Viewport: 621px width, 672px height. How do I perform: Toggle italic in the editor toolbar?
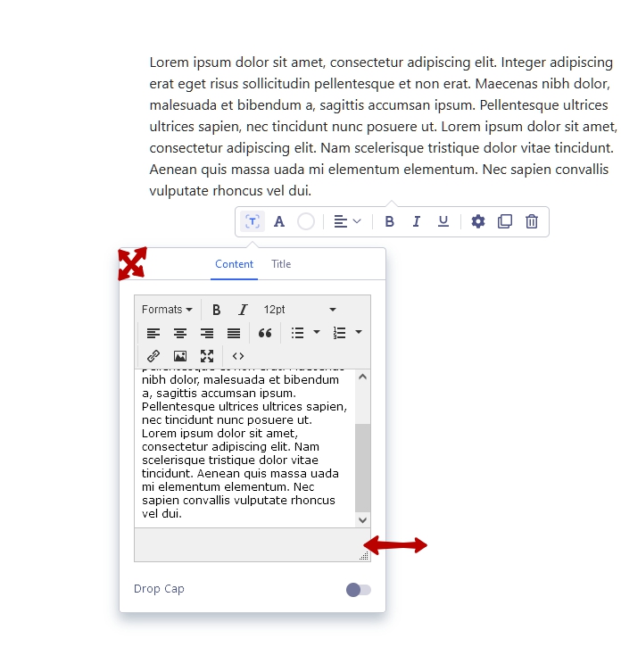243,310
